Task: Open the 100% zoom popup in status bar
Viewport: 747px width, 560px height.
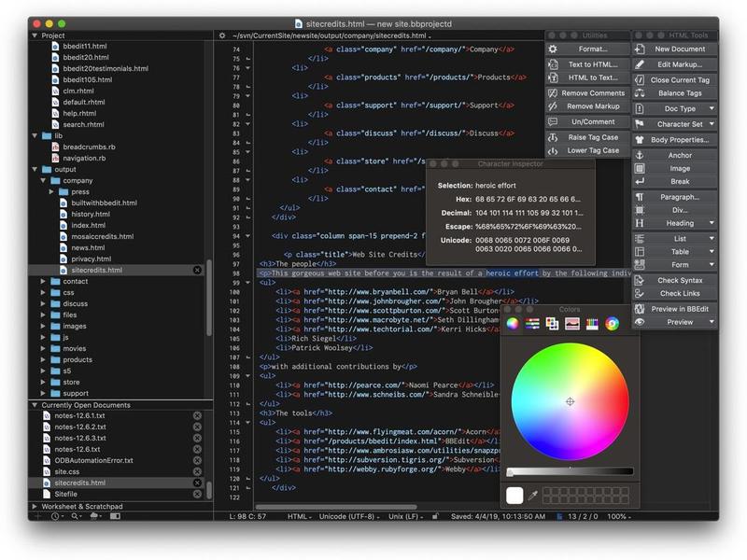Action: (x=619, y=516)
